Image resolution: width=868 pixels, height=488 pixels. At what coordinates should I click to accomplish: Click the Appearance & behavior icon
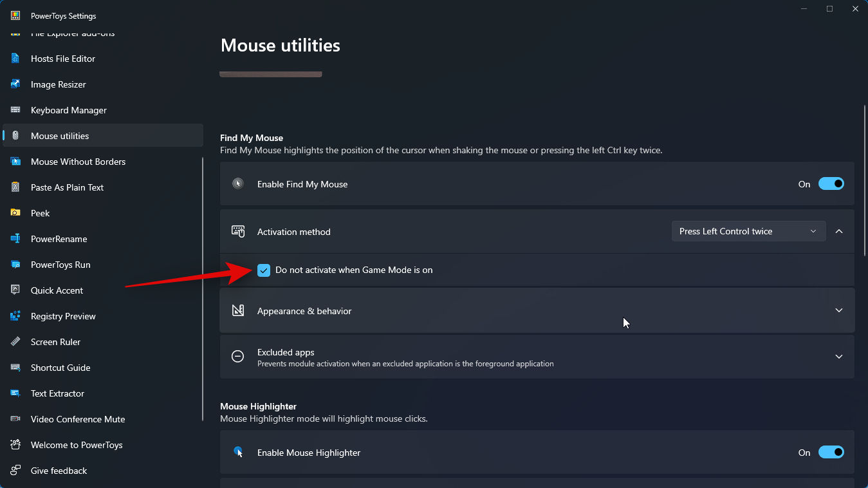tap(238, 311)
